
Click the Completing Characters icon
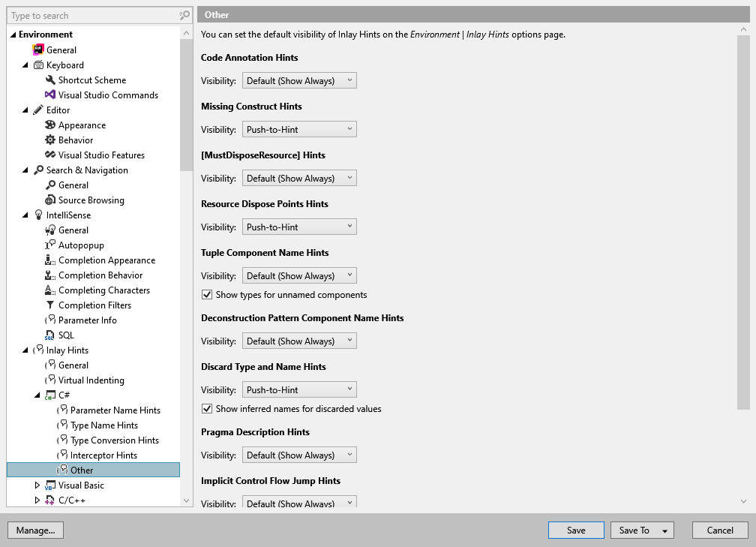[50, 290]
